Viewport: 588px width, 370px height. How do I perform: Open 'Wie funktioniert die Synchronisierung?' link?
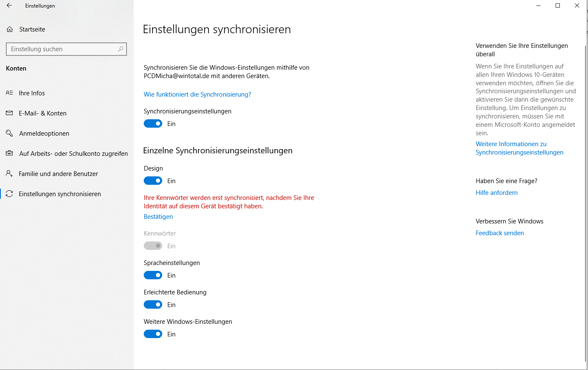click(x=197, y=94)
